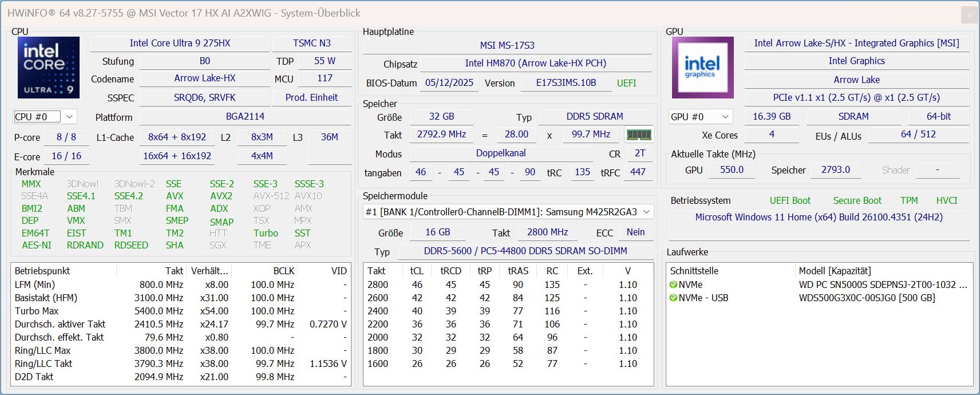Viewport: 980px width, 395px height.
Task: Click the Intel HM870 chipset field
Action: (x=535, y=64)
